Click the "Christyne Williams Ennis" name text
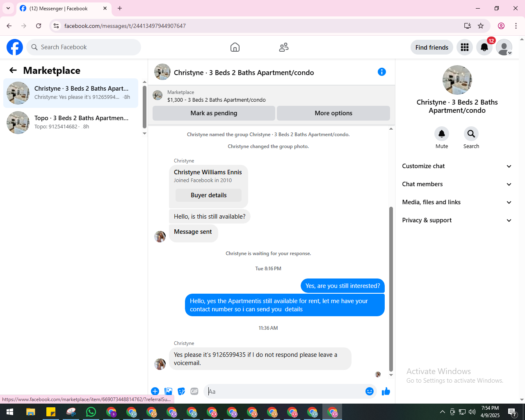525x420 pixels. pyautogui.click(x=208, y=172)
